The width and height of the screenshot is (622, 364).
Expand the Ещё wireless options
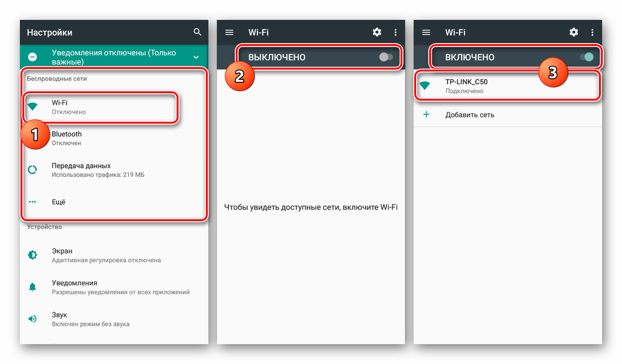tap(114, 202)
